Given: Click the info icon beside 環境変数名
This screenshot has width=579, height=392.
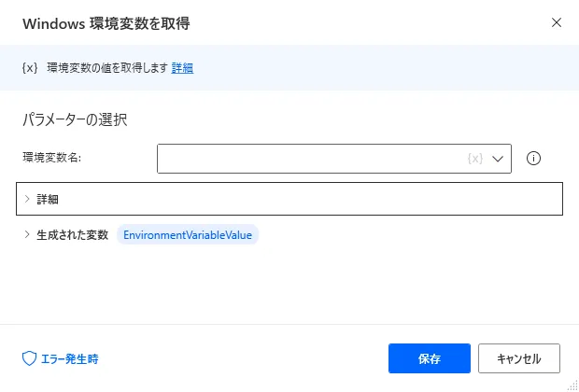Looking at the screenshot, I should pyautogui.click(x=534, y=159).
